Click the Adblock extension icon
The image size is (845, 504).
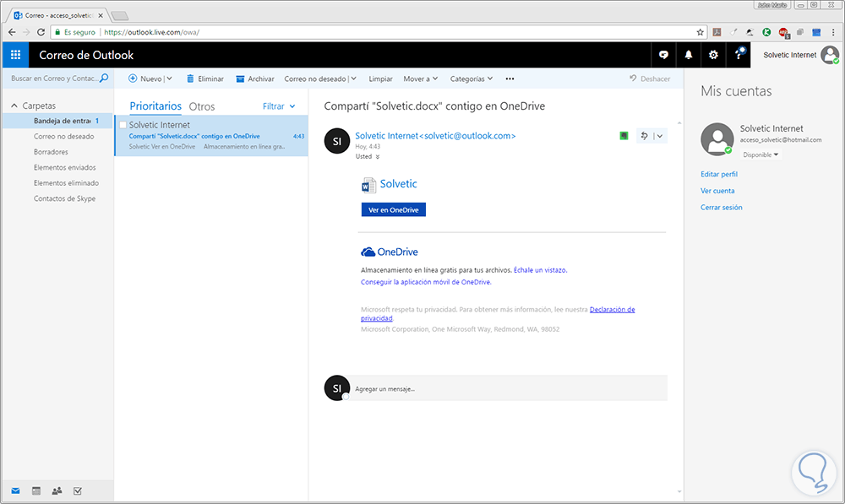pos(783,33)
